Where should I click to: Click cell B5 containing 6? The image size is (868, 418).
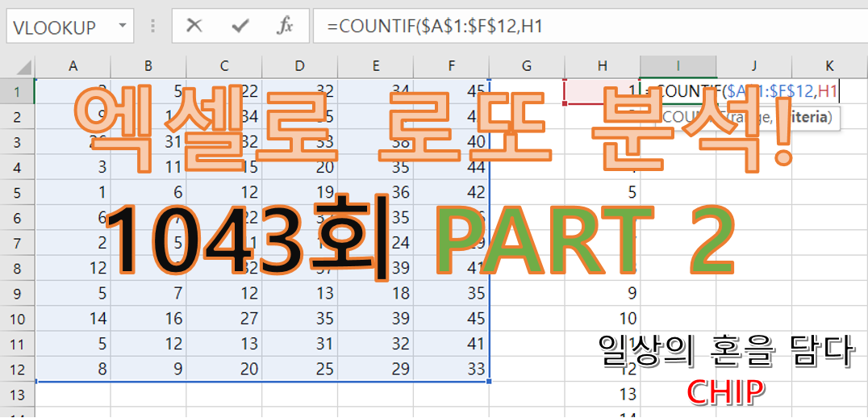[148, 192]
